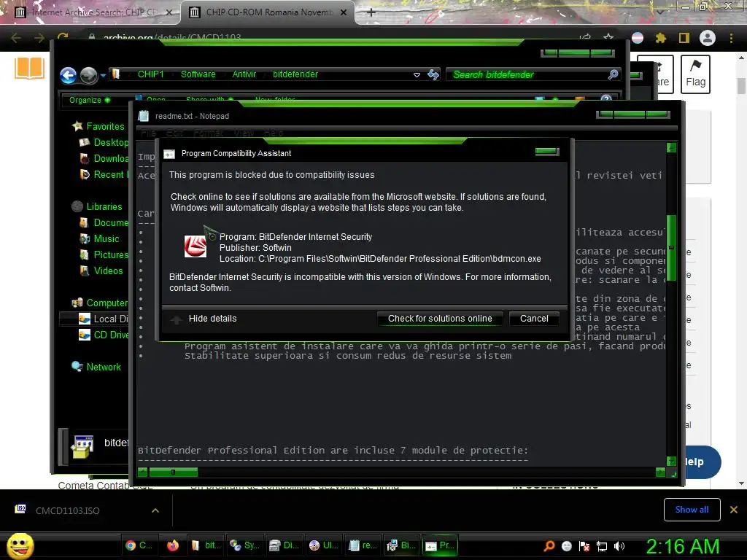Click the Videos library icon
Viewport: 747px width, 560px height.
coord(85,271)
